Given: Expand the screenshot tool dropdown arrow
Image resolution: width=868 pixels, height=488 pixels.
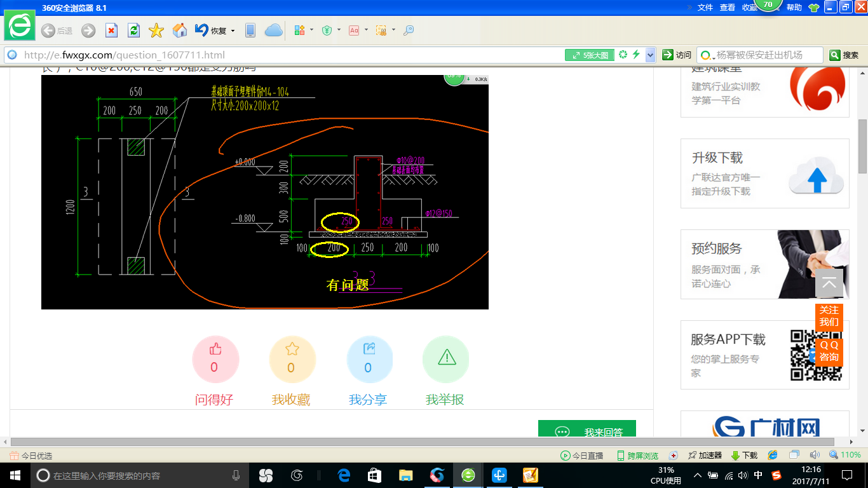Looking at the screenshot, I should tap(393, 30).
